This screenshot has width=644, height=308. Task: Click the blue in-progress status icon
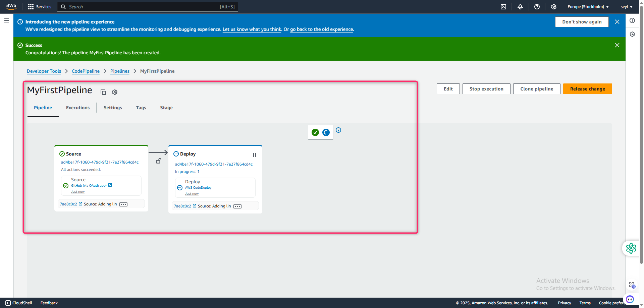[326, 132]
